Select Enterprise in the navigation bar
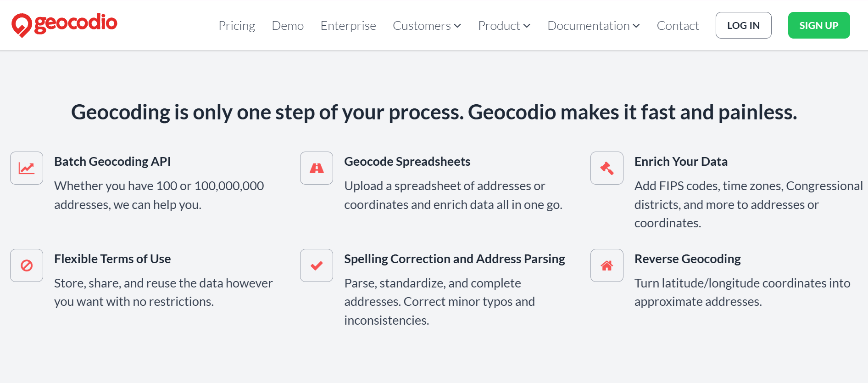The height and width of the screenshot is (383, 868). [x=348, y=26]
